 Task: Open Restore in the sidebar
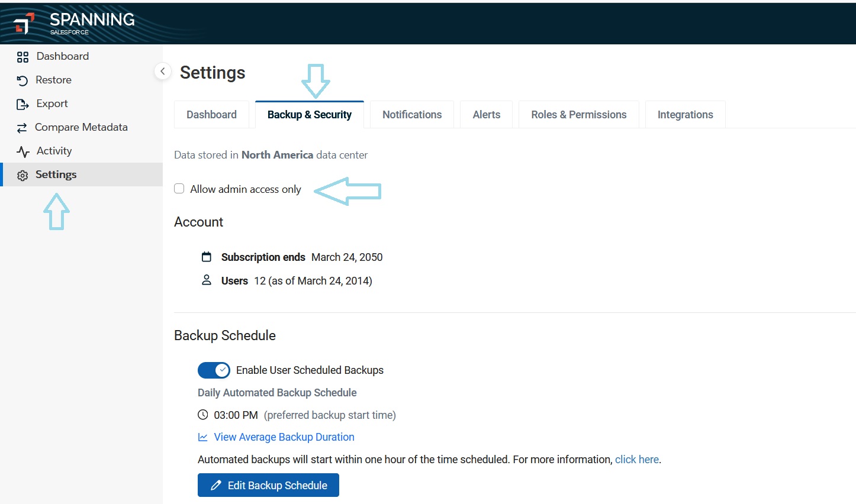point(82,80)
